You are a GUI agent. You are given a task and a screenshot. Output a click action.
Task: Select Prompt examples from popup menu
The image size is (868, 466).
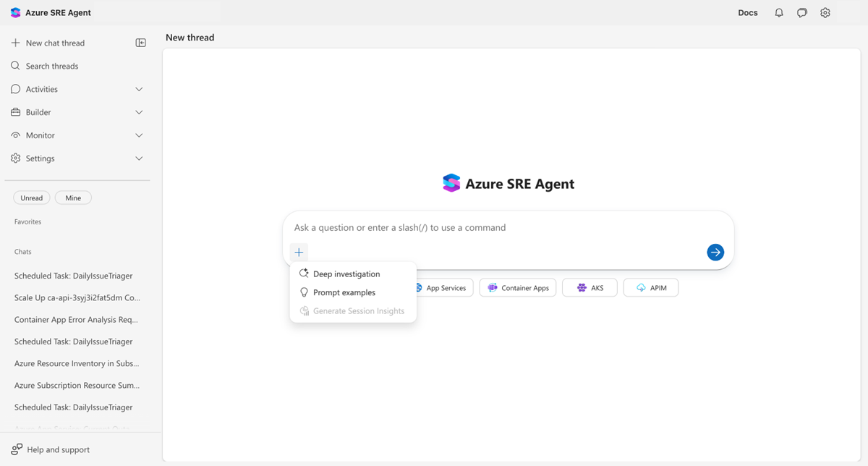click(x=353, y=292)
